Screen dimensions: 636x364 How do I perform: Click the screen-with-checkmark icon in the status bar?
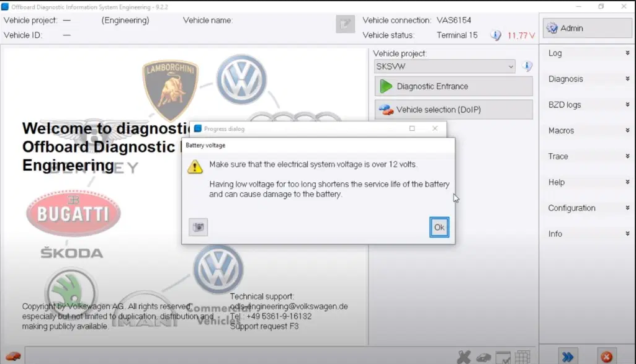503,358
